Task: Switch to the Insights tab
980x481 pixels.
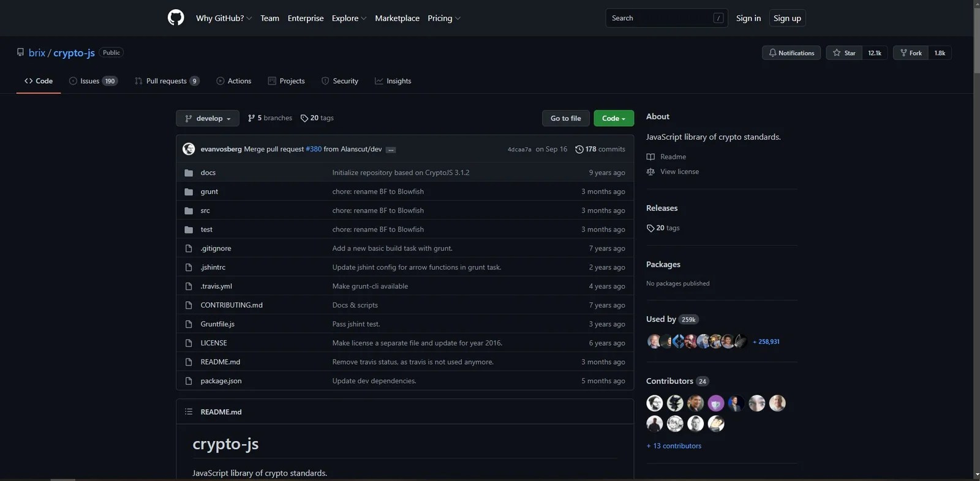Action: (393, 81)
